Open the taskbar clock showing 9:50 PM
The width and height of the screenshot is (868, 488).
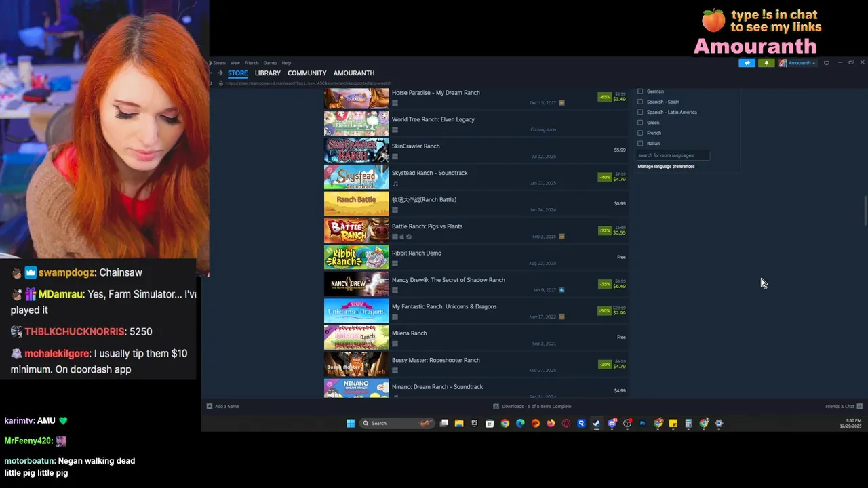851,423
